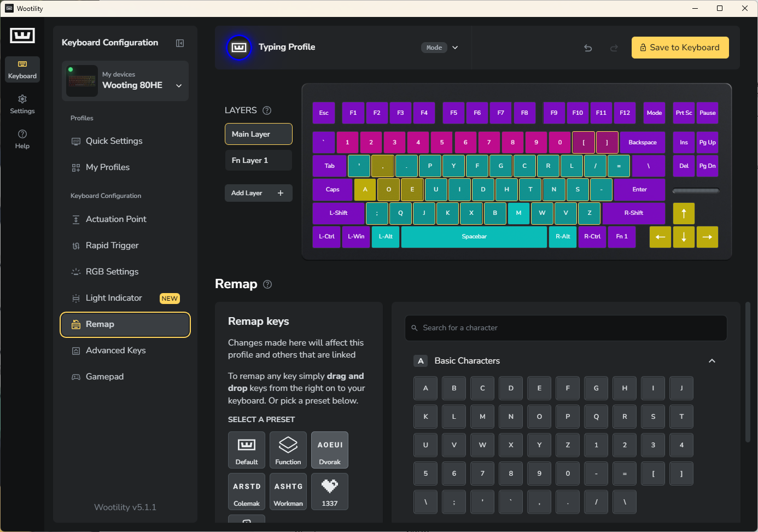Viewport: 758px width, 532px height.
Task: Undo the last change
Action: coord(588,48)
